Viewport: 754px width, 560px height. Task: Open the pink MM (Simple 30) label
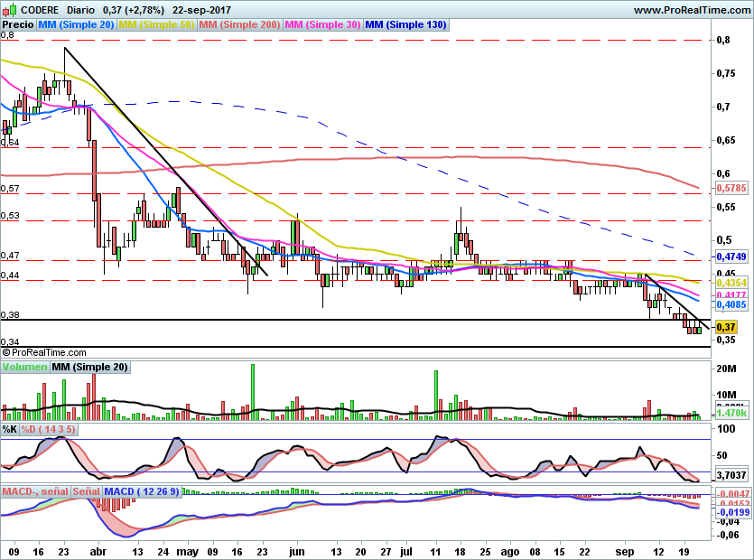pos(322,25)
